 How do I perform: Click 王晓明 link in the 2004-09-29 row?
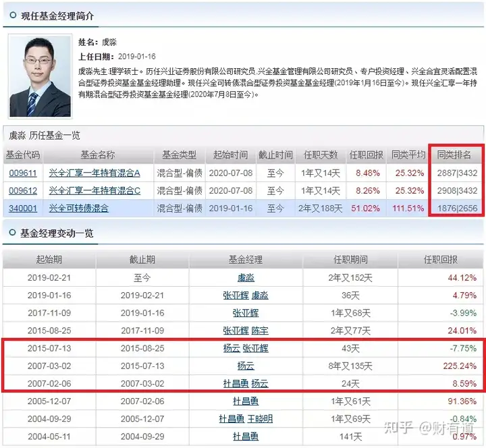point(260,419)
